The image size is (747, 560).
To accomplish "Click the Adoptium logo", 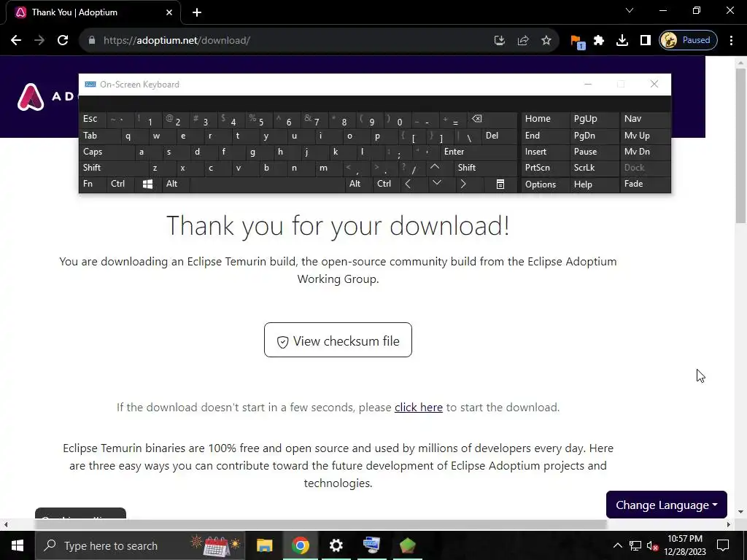I will [31, 97].
